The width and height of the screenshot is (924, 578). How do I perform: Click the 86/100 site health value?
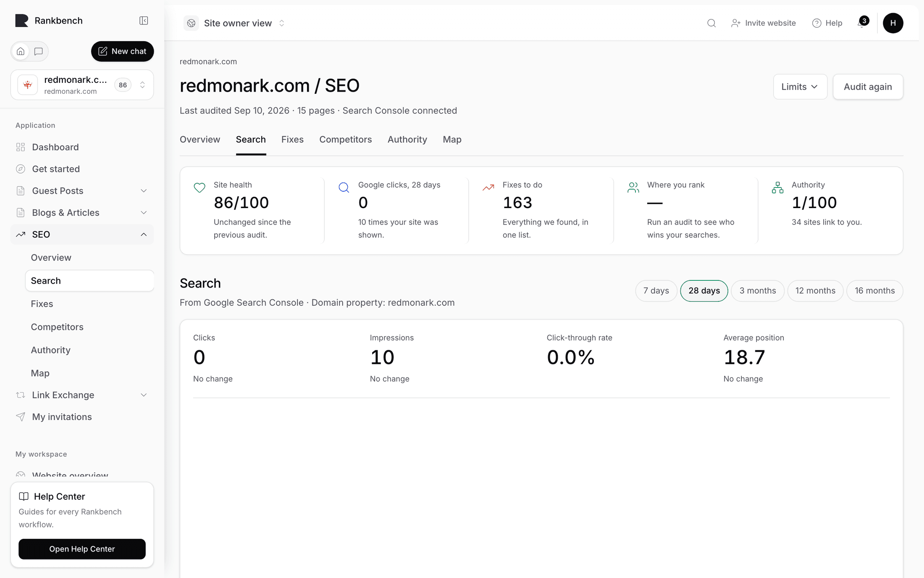click(x=241, y=203)
